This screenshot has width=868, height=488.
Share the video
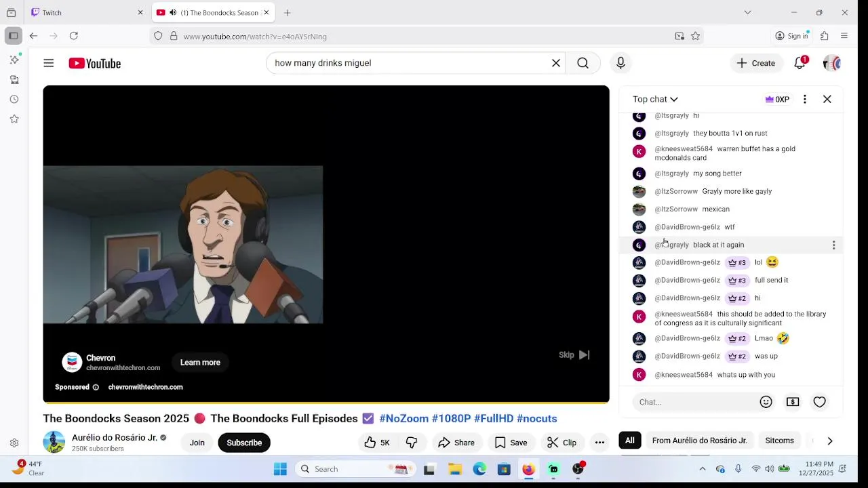(x=456, y=443)
